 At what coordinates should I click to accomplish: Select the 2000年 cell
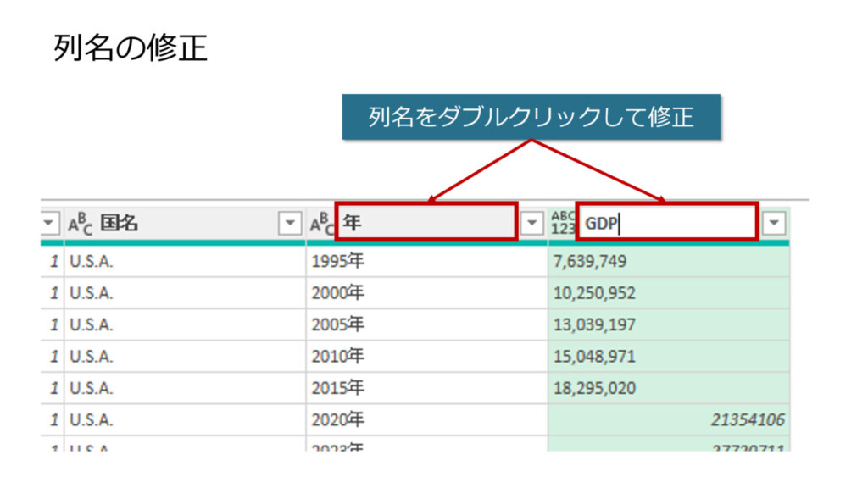tap(337, 293)
